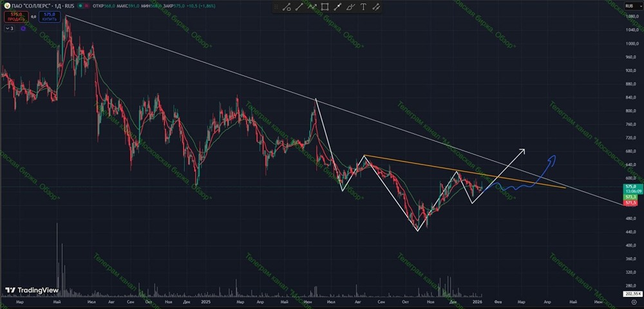Click the 440,0 price axis label
This screenshot has height=309, width=644.
pyautogui.click(x=630, y=232)
